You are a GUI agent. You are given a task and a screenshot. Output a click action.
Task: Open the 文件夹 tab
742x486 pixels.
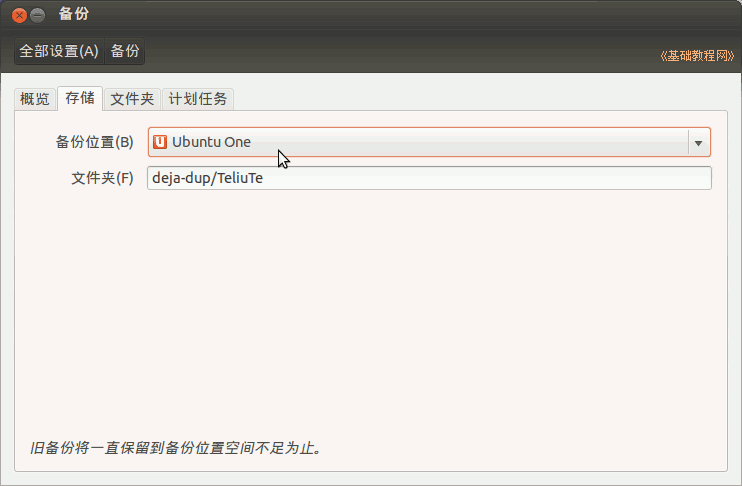(x=132, y=99)
